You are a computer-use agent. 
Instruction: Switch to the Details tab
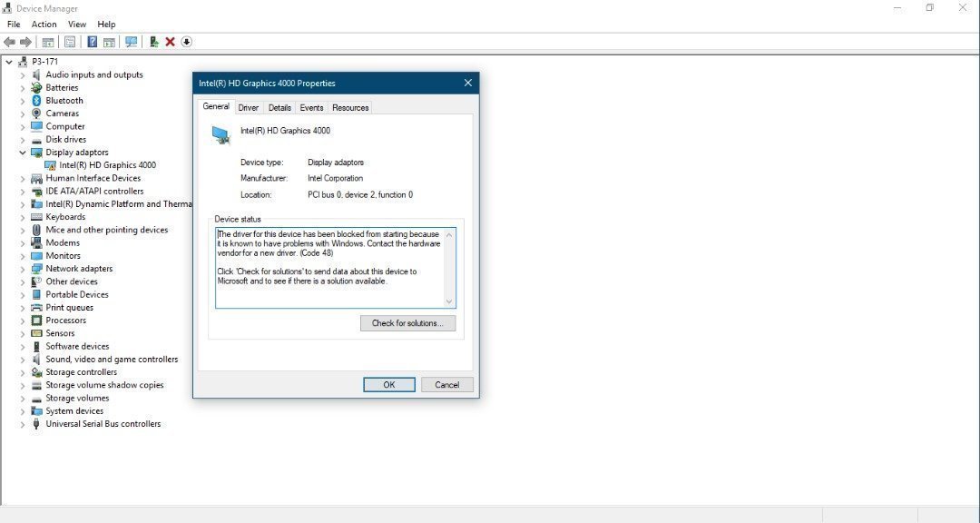(x=279, y=108)
